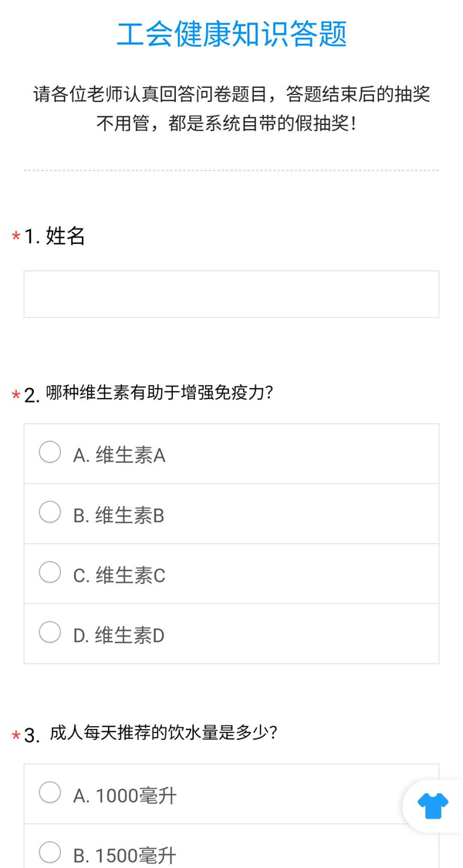Select the A. 1000毫升 radio button
The height and width of the screenshot is (868, 463).
[50, 792]
